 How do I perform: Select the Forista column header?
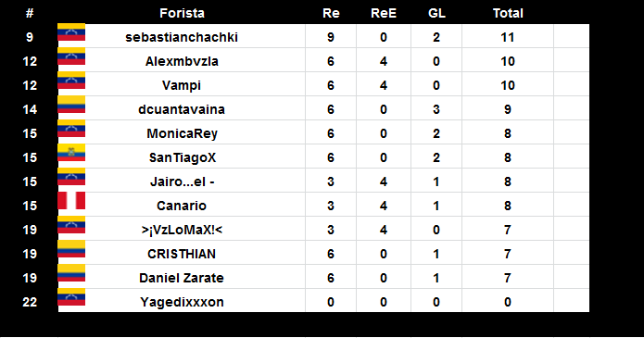(x=182, y=13)
